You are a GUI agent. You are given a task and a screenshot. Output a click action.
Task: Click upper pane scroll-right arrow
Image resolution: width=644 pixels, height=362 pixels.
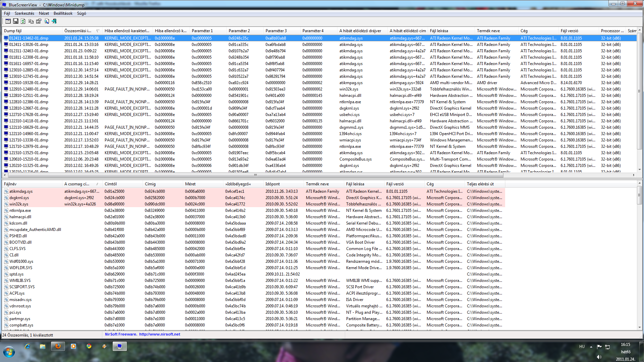coord(634,175)
